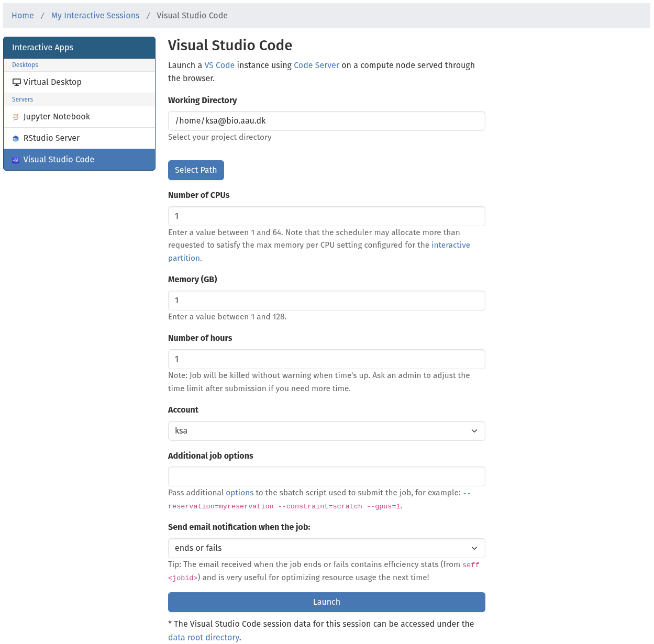The height and width of the screenshot is (644, 654).
Task: Click the RStudio Server icon
Action: click(x=16, y=139)
